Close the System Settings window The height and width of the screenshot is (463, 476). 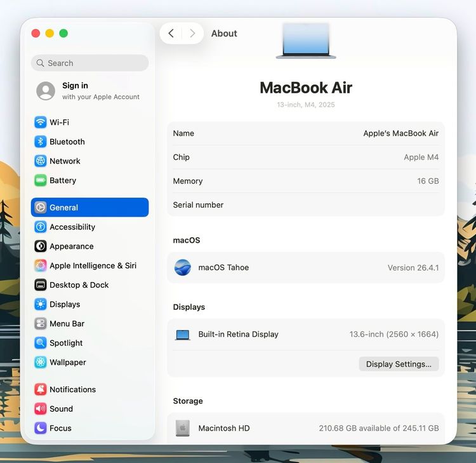pyautogui.click(x=36, y=33)
